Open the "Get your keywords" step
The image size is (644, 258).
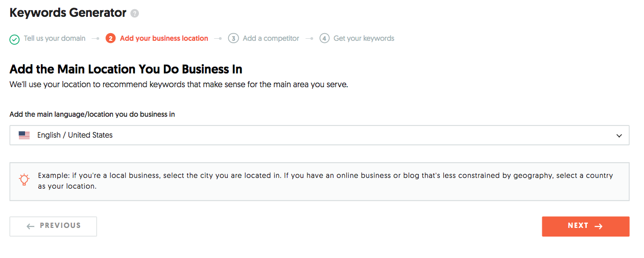(364, 38)
